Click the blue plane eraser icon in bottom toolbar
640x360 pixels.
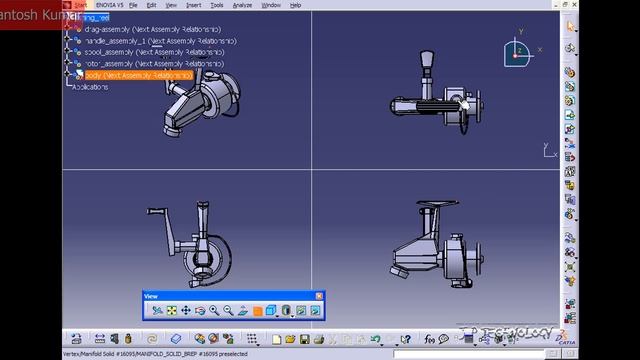pos(176,339)
